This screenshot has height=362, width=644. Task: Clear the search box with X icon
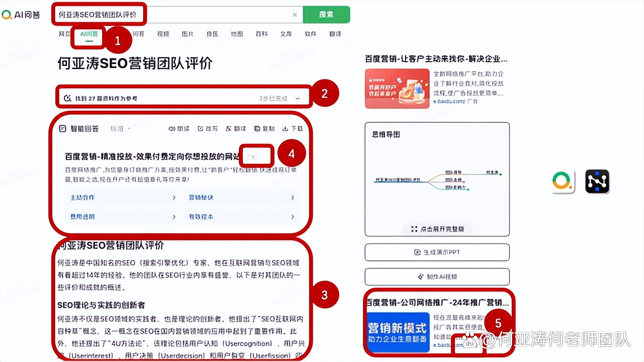pos(295,14)
